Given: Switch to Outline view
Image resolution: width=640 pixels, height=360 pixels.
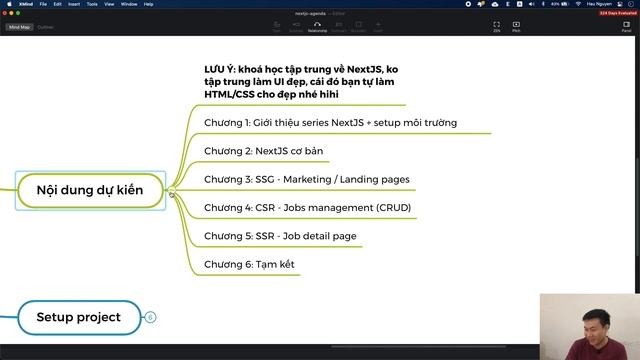Looking at the screenshot, I should (45, 27).
